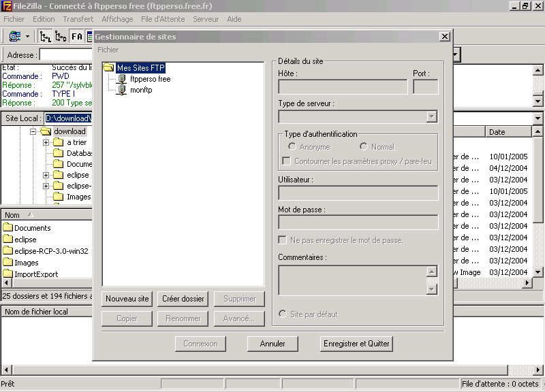Open the Type de serveur dropdown
The image size is (545, 392).
(x=432, y=116)
